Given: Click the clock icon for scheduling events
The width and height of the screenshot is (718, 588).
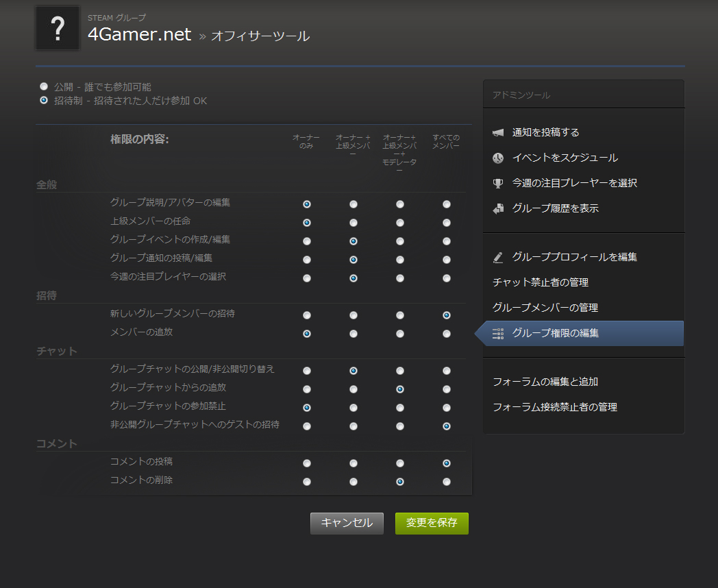Looking at the screenshot, I should click(x=498, y=158).
